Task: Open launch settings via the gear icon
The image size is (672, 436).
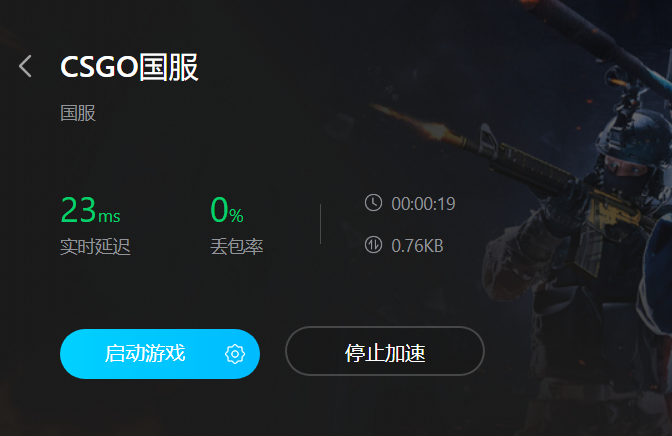Action: [235, 354]
